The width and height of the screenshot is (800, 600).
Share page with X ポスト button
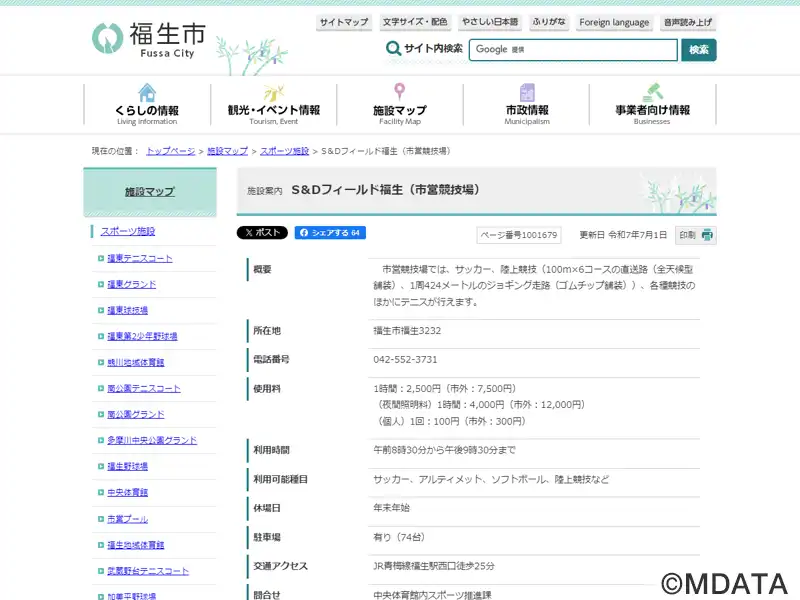(262, 233)
